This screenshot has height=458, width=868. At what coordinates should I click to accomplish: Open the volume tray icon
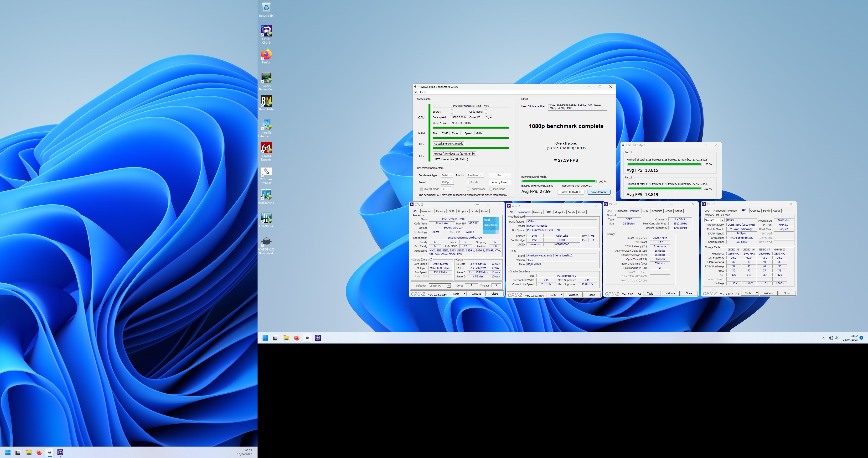(837, 338)
